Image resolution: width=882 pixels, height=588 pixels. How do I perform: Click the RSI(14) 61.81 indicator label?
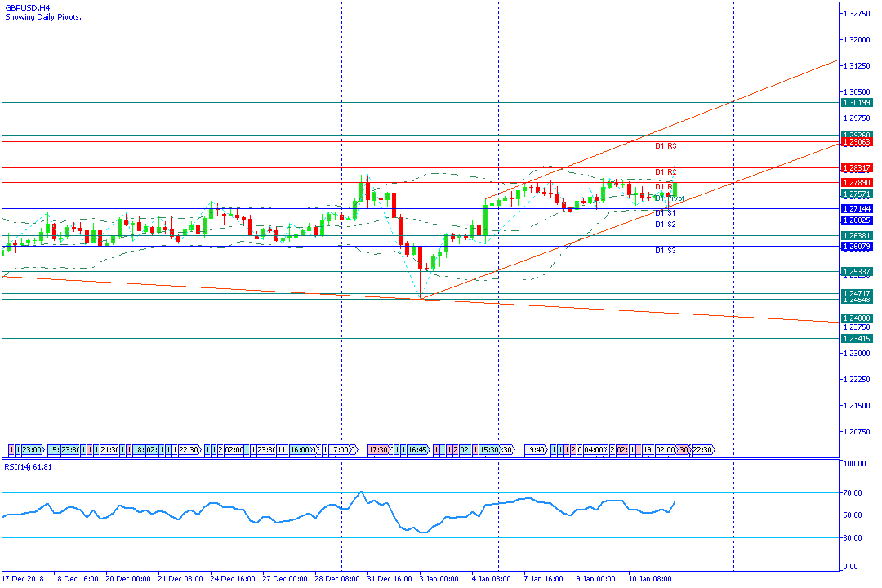(28, 467)
